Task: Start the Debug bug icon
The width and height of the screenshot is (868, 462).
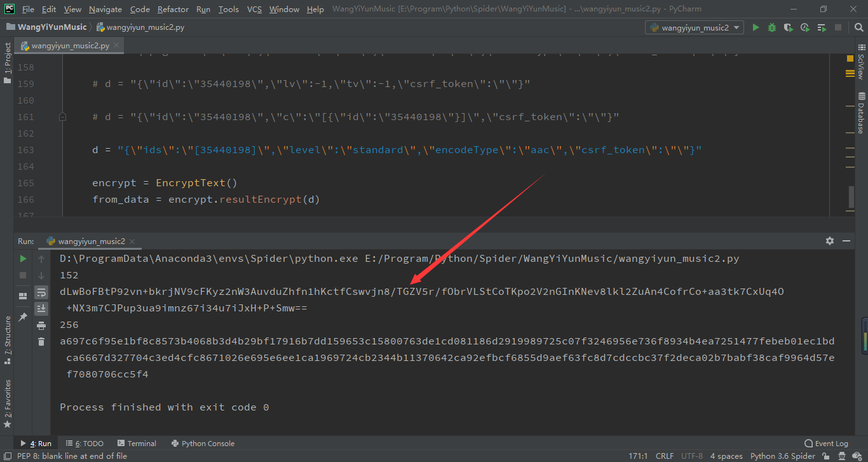Action: [x=772, y=27]
